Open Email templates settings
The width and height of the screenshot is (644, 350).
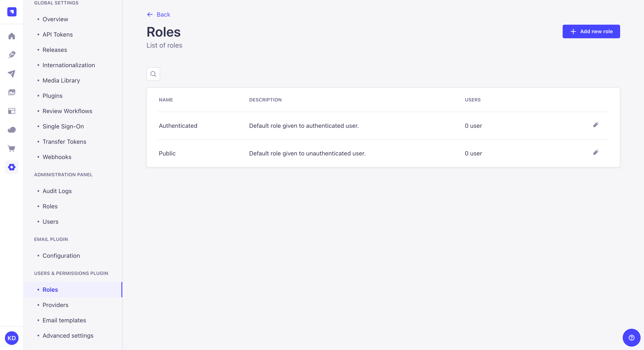click(x=64, y=320)
